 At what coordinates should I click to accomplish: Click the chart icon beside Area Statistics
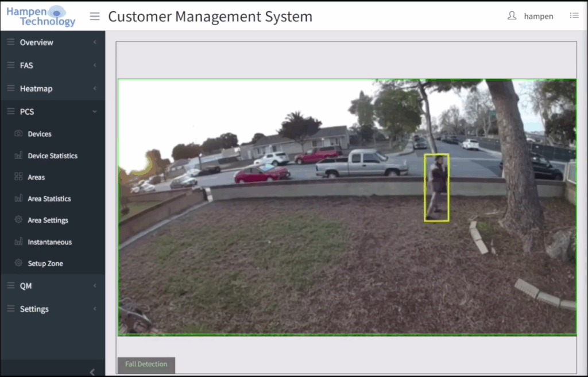[x=18, y=198]
